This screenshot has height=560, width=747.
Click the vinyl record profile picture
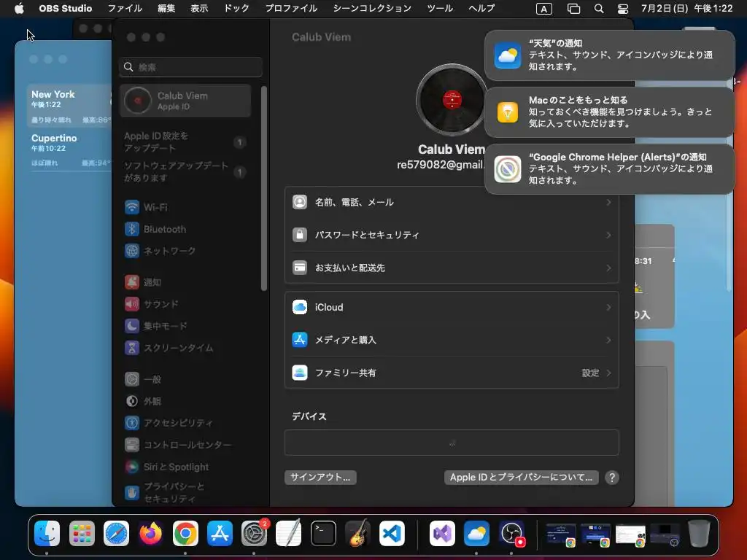452,100
